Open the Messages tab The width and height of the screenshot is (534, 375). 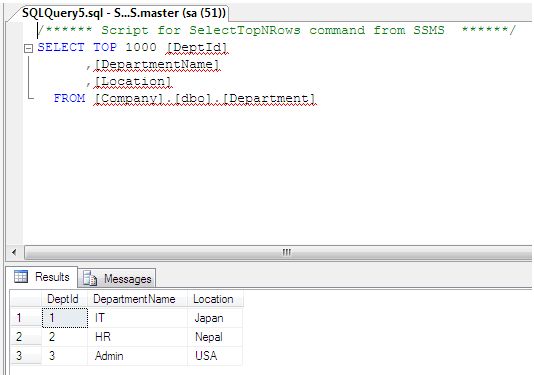coord(117,279)
